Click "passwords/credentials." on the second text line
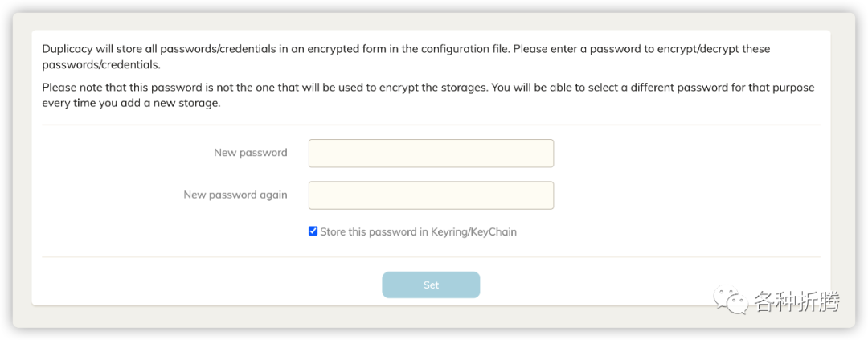This screenshot has width=868, height=340. tap(101, 64)
